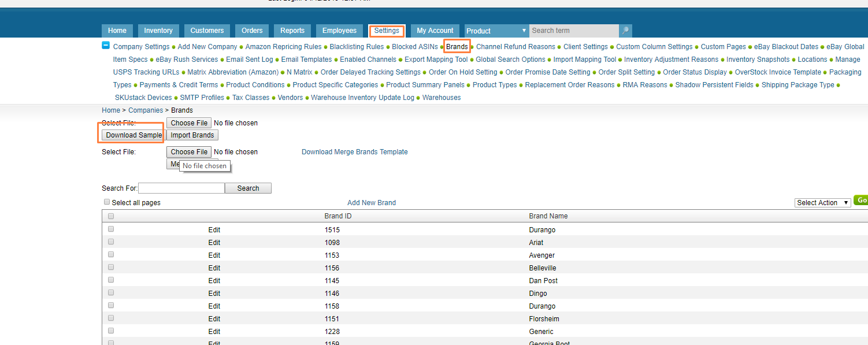Image resolution: width=868 pixels, height=345 pixels.
Task: Open Export Mapping Tool link
Action: click(x=436, y=60)
